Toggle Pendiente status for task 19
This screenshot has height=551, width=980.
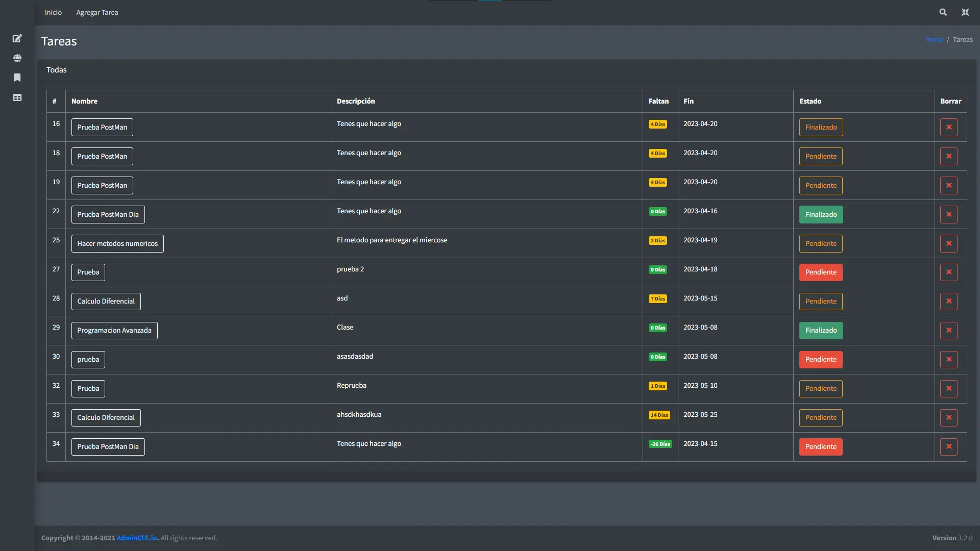tap(821, 185)
